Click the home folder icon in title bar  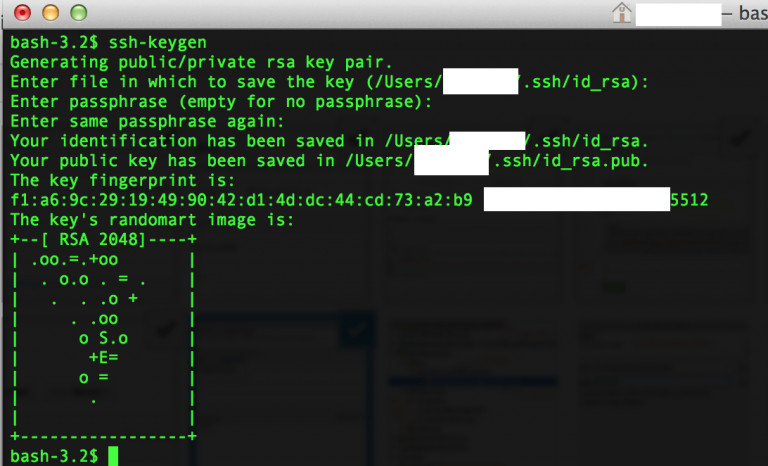(x=622, y=13)
